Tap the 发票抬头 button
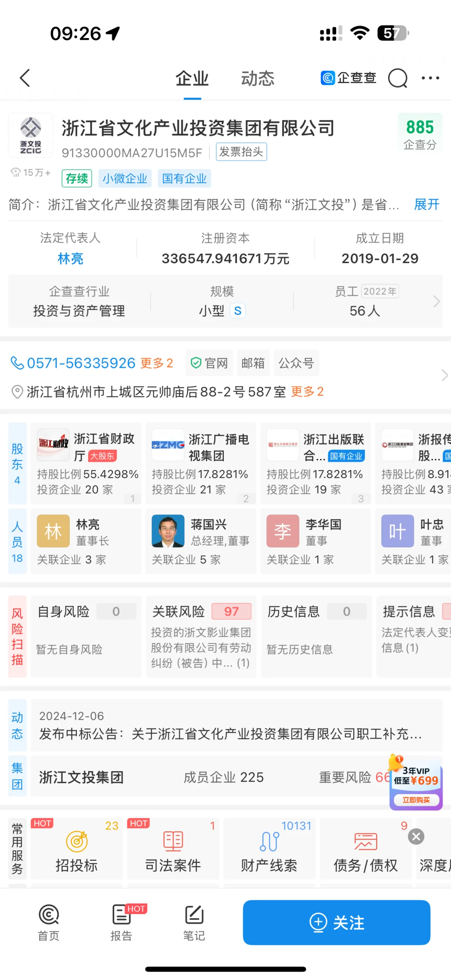The image size is (451, 980). pyautogui.click(x=241, y=152)
